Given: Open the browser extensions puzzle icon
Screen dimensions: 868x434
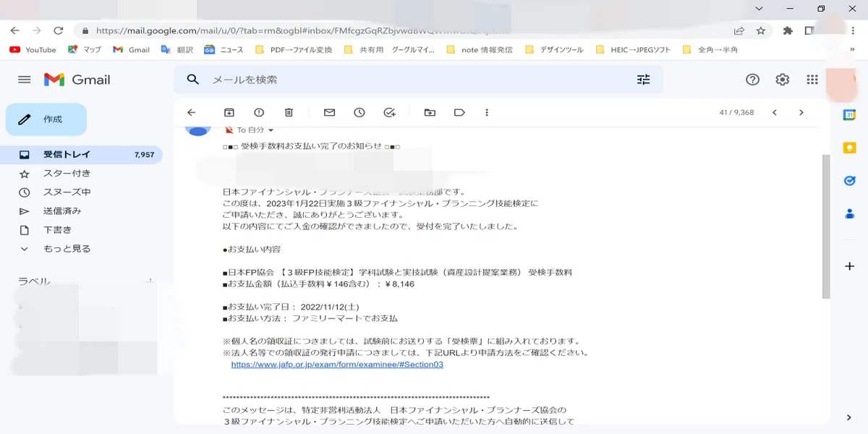Looking at the screenshot, I should (x=788, y=31).
